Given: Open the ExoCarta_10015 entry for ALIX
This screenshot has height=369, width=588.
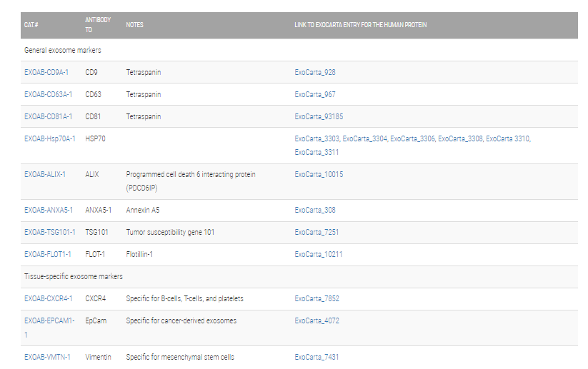Looking at the screenshot, I should point(319,174).
